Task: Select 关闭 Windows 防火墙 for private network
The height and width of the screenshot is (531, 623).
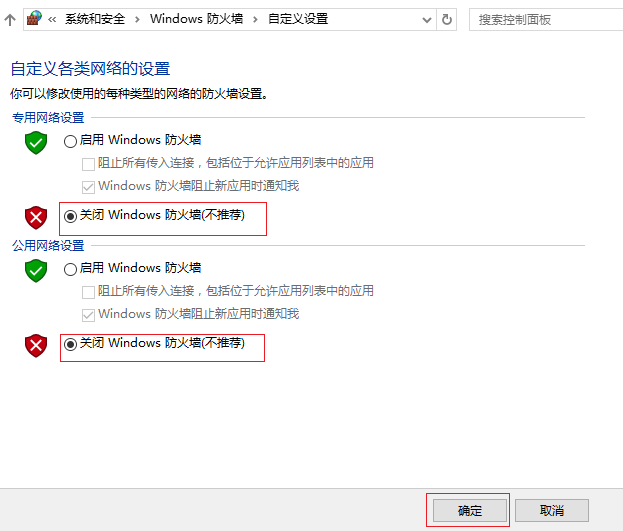Action: click(x=70, y=215)
